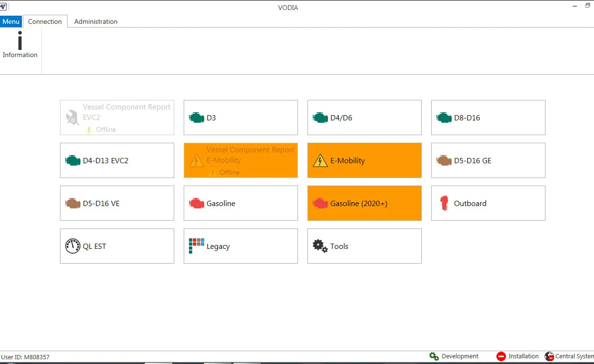Click the colored blocks Legacy icon
This screenshot has width=594, height=364.
point(197,246)
